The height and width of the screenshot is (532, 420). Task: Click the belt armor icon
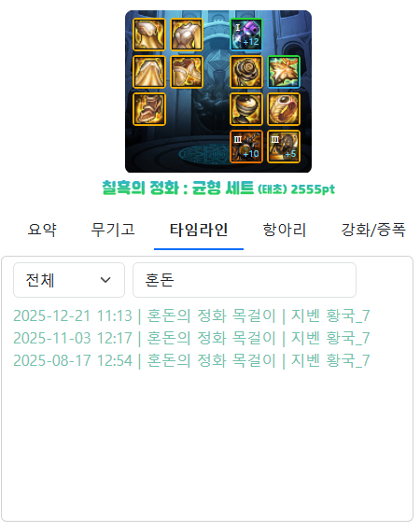187,72
